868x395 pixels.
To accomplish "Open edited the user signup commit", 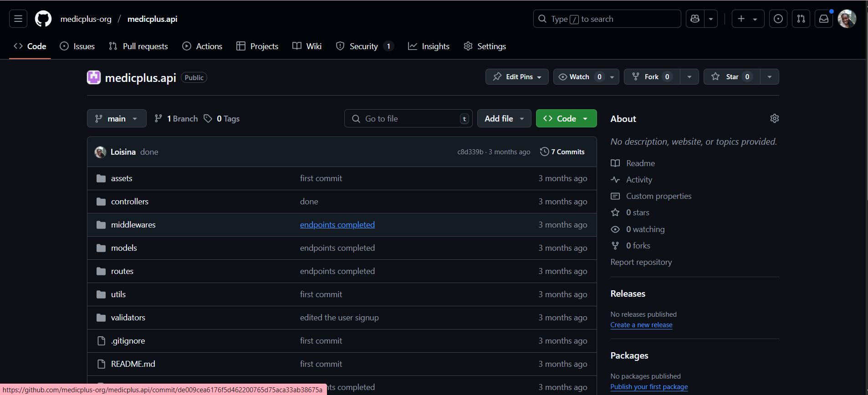I will coord(339,318).
